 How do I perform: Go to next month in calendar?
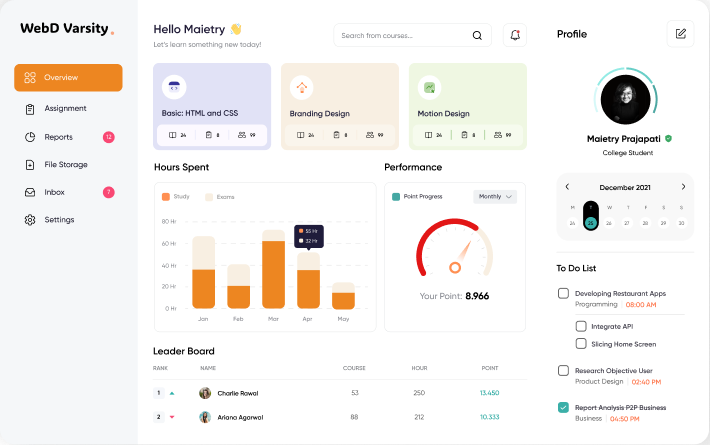click(683, 187)
